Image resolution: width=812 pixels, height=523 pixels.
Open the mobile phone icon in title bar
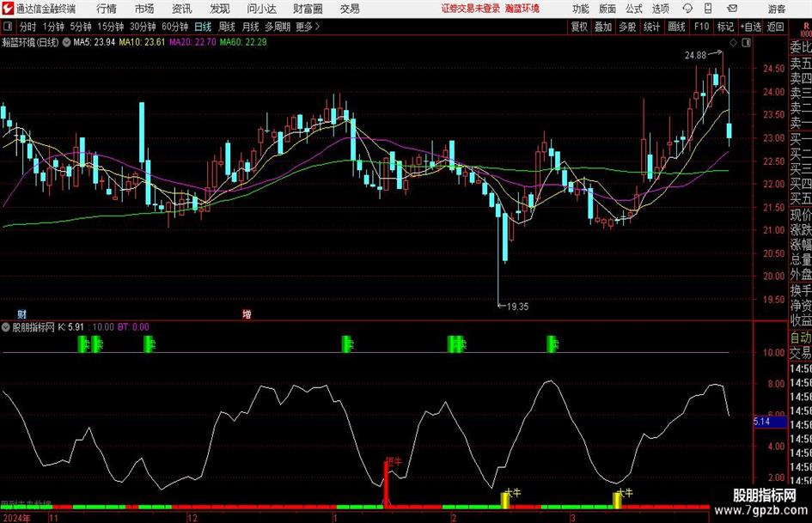tap(708, 9)
